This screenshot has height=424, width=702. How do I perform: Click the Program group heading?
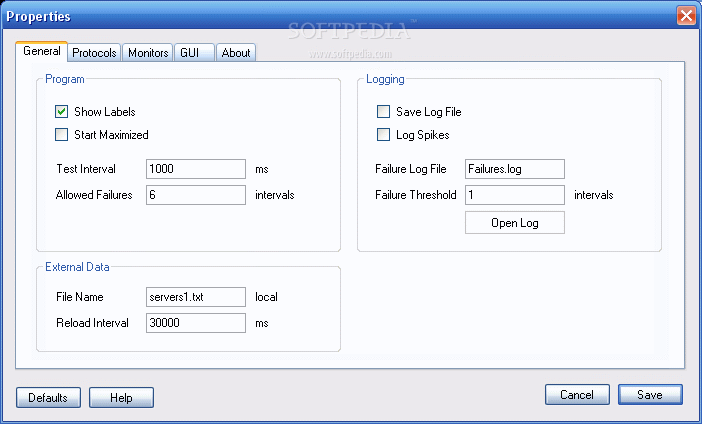point(64,79)
